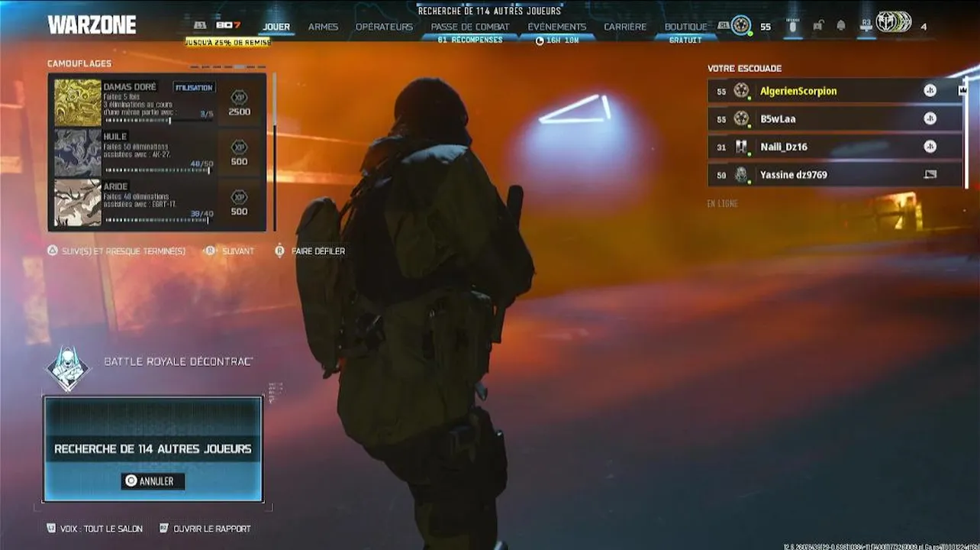Select the Damas Doré camouflage thumbnail
The width and height of the screenshot is (980, 550).
tap(78, 102)
